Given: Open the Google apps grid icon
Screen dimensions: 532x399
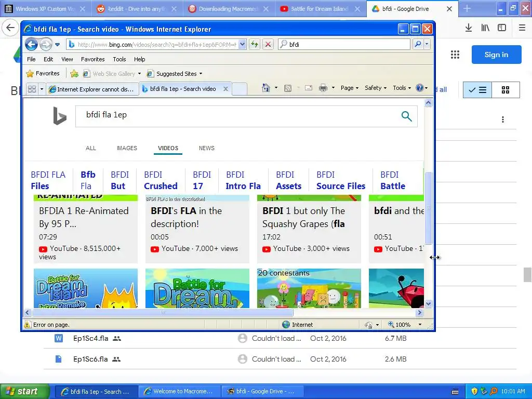Looking at the screenshot, I should [455, 55].
